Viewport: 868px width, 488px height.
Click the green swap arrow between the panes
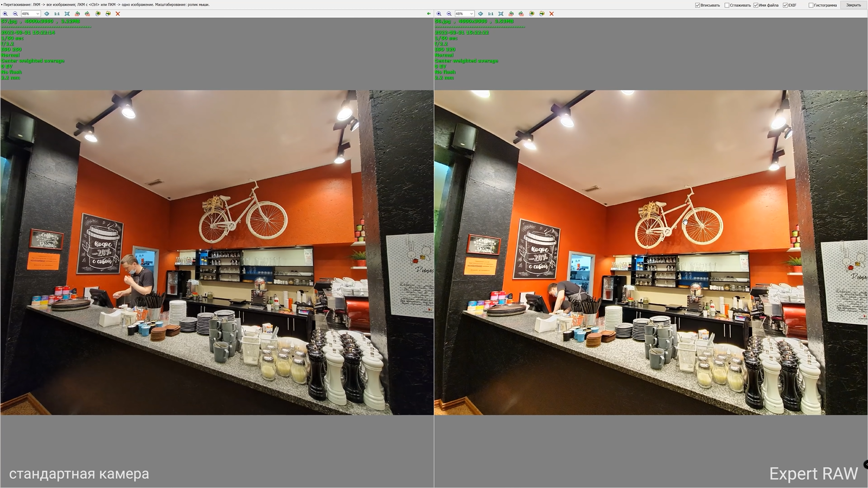429,14
